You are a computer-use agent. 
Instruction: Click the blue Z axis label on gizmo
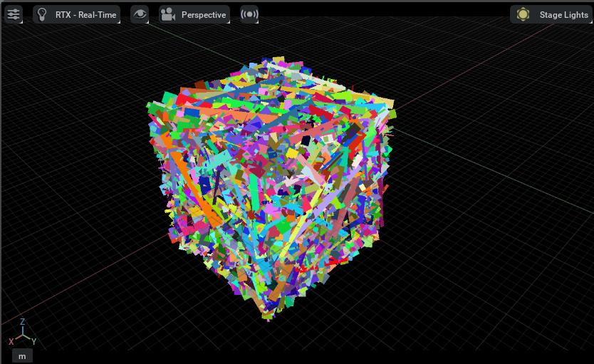click(x=23, y=321)
